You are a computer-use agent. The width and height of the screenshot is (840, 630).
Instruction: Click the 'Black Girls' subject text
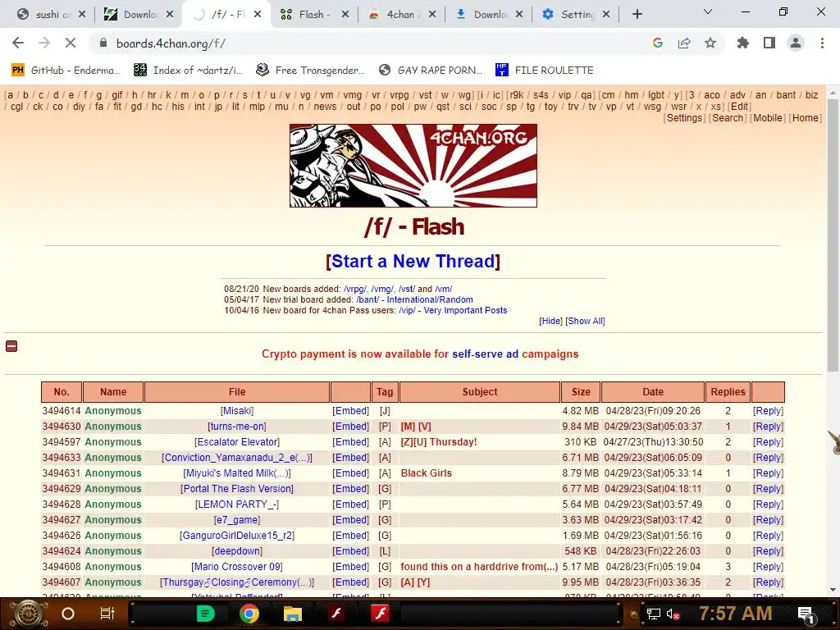tap(427, 472)
